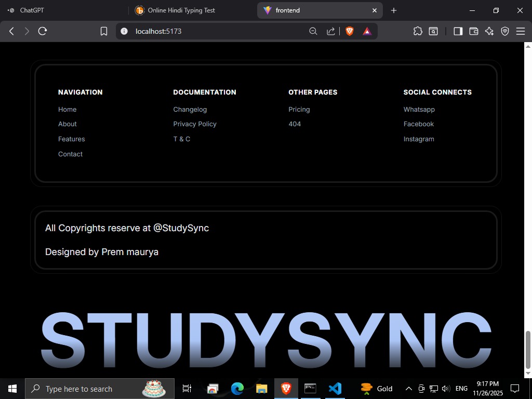Open the Pricing link

(299, 109)
